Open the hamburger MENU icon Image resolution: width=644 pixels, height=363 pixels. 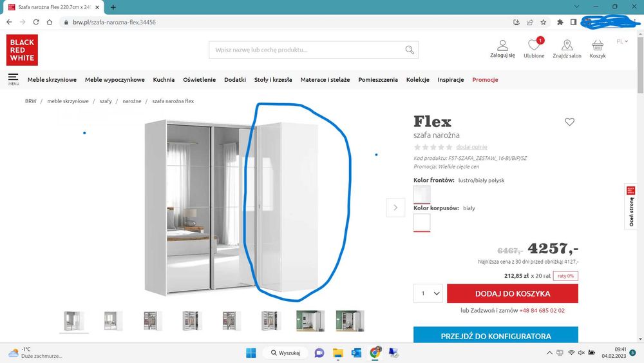pos(13,79)
